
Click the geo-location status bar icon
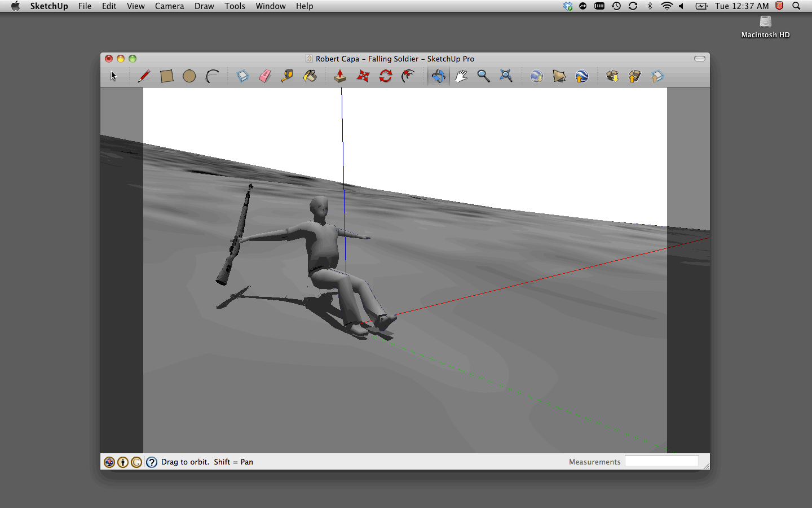109,462
